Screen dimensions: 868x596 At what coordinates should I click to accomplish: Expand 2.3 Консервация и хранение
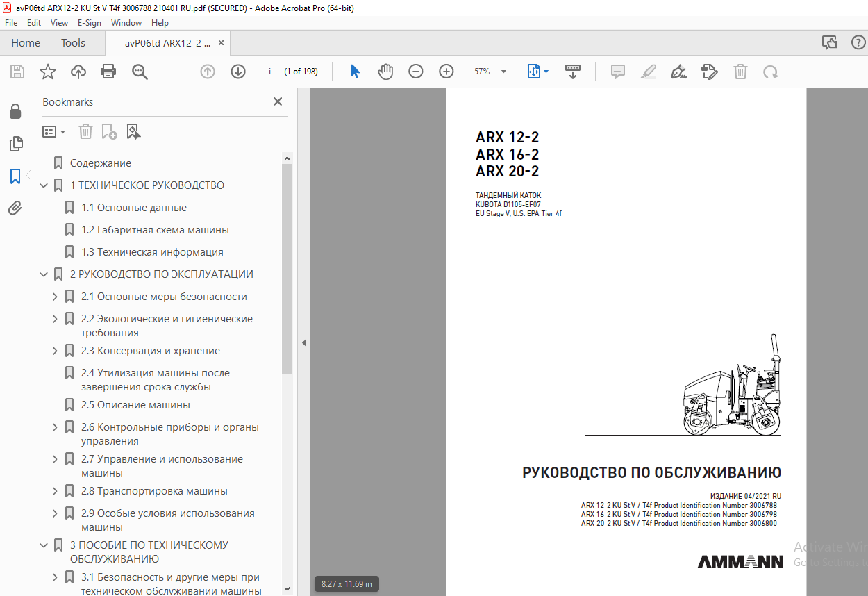tap(55, 351)
